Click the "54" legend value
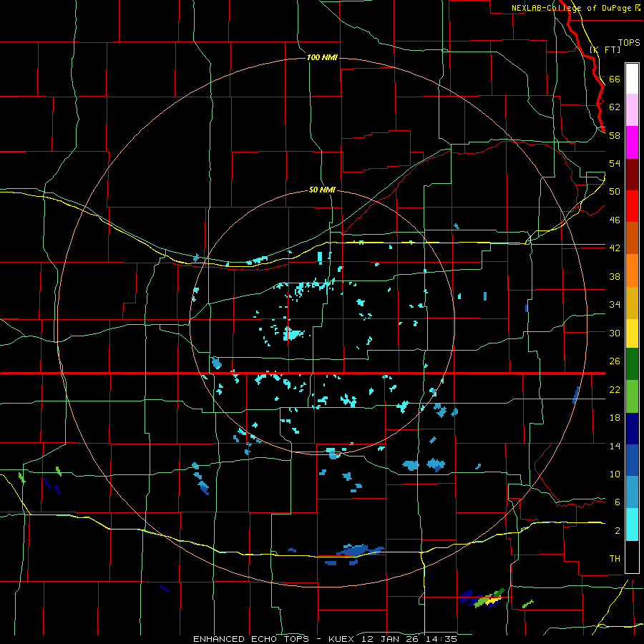644x644 pixels. [x=615, y=163]
